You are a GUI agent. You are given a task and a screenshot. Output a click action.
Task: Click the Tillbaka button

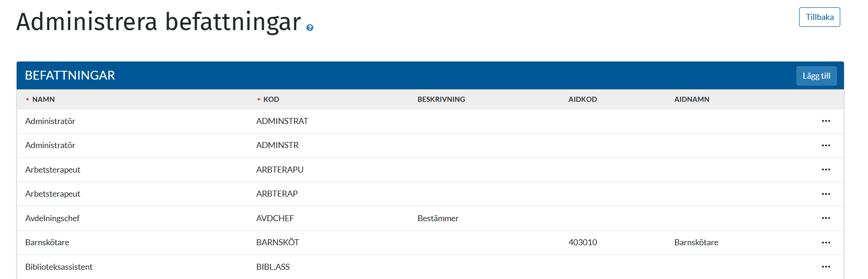pos(819,17)
